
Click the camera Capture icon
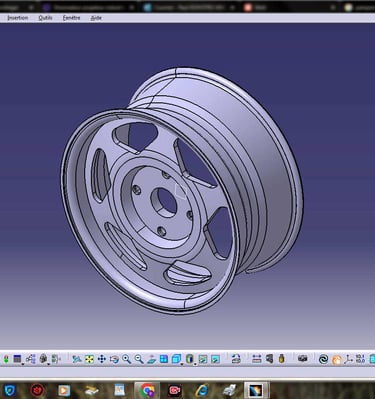tap(303, 358)
